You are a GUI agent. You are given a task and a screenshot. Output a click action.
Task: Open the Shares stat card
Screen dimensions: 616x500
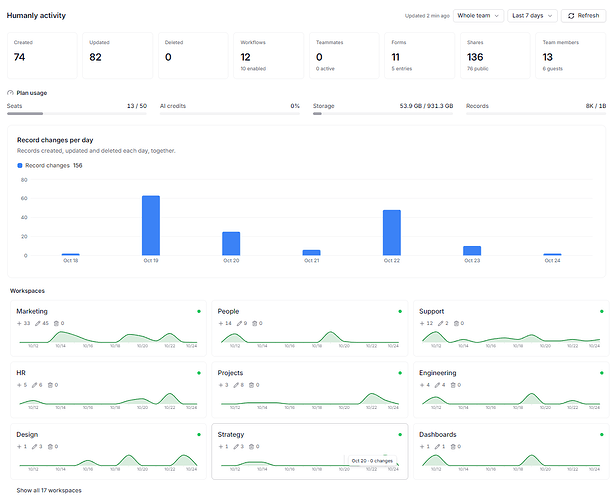[x=495, y=56]
